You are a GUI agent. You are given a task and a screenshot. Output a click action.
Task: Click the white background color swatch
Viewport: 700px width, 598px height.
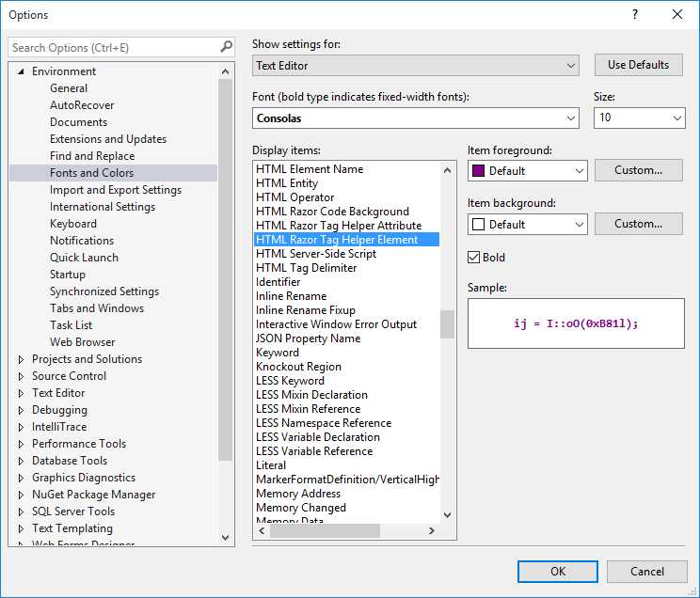pos(478,224)
